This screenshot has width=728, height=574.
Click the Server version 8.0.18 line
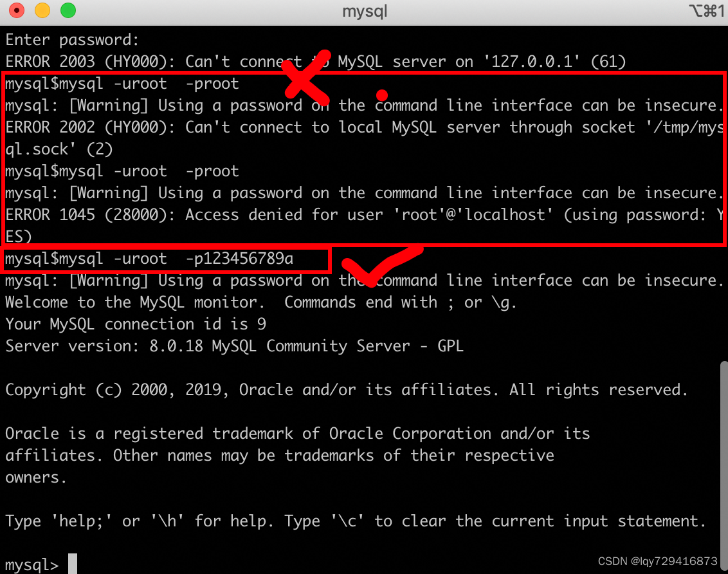pos(233,346)
